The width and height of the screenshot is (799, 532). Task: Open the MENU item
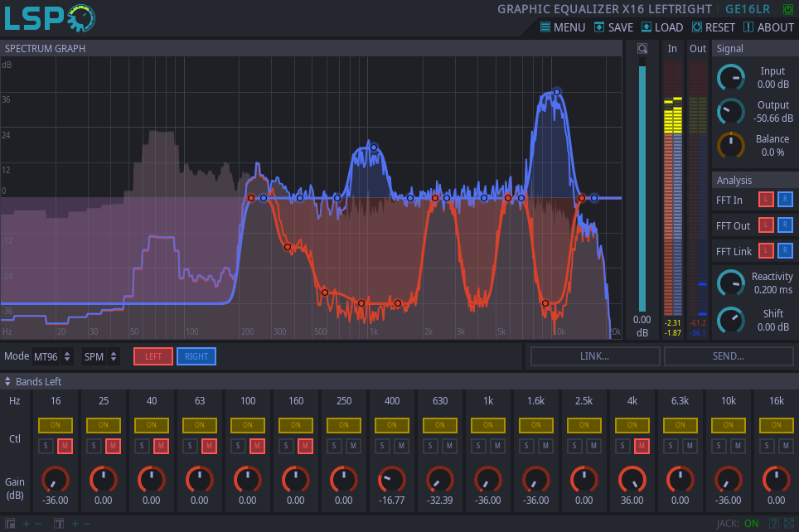[x=563, y=27]
